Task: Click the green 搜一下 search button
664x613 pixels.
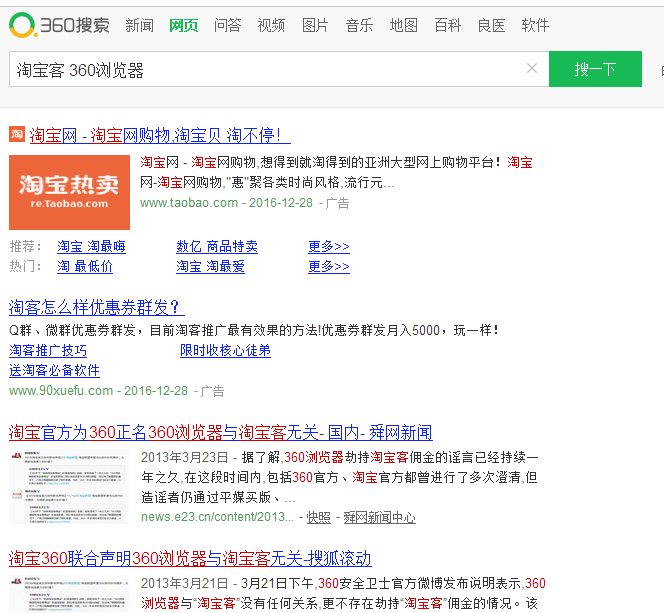Action: 595,69
